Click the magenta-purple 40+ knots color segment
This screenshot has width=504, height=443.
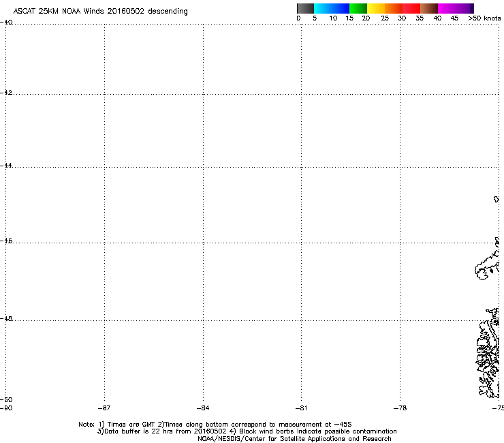point(456,8)
